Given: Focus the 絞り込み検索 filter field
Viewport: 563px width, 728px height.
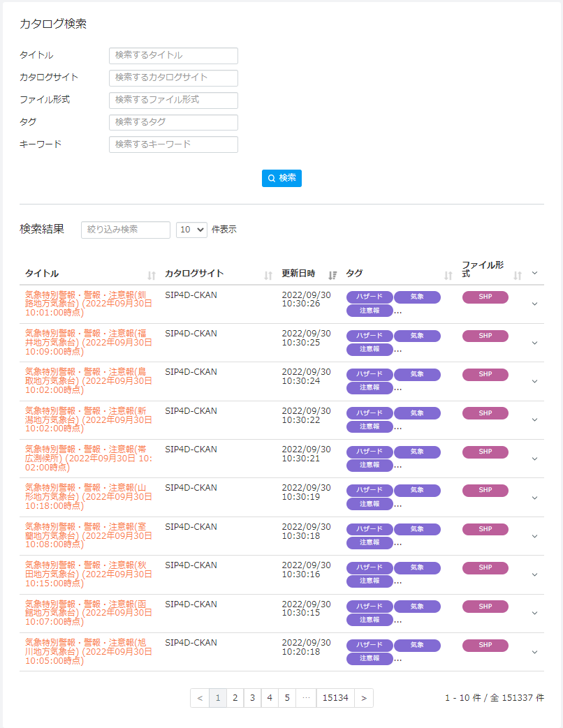Looking at the screenshot, I should [126, 230].
